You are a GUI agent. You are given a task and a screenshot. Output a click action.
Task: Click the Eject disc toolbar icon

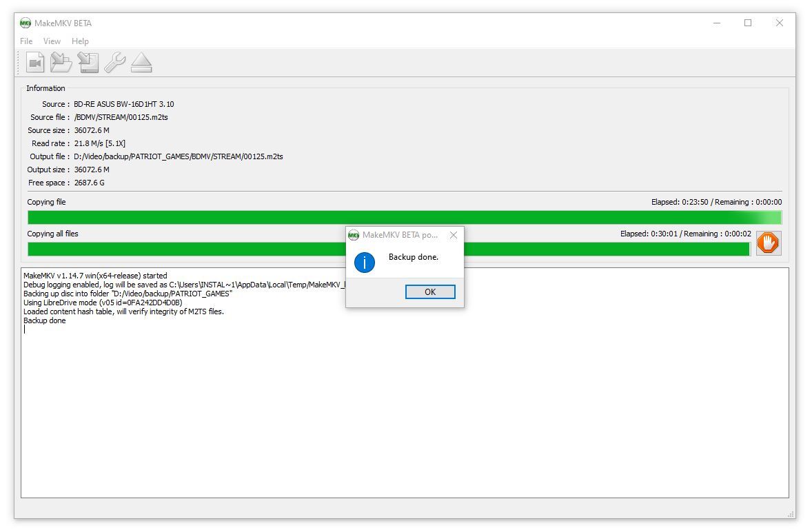click(x=141, y=63)
